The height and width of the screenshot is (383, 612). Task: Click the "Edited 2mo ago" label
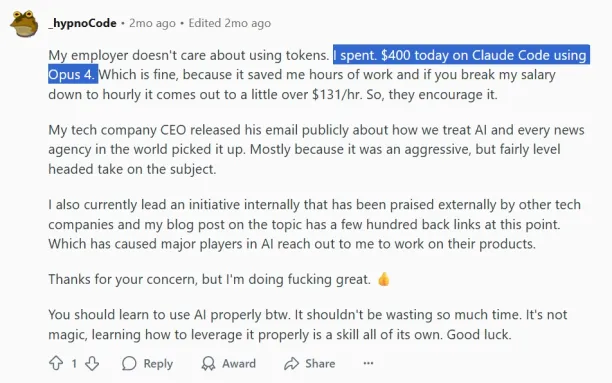[x=230, y=23]
